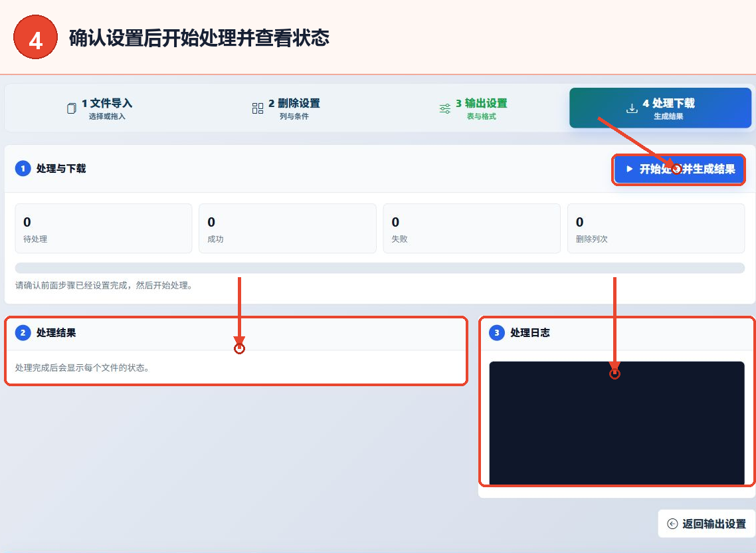Viewport: 756px width, 553px height.
Task: Click the title 确认设置后开始处理并查看状态
Action: (x=199, y=38)
